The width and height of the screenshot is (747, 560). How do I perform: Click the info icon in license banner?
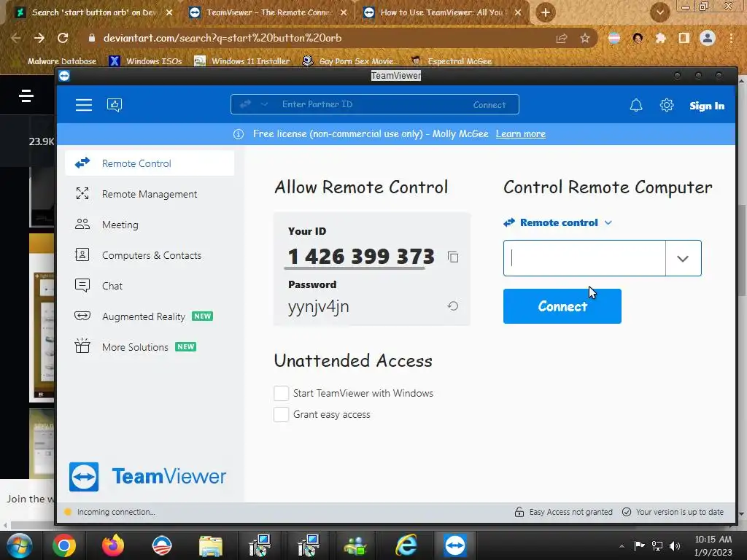click(x=239, y=134)
